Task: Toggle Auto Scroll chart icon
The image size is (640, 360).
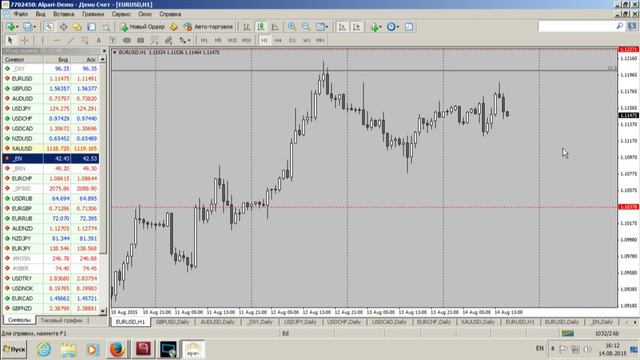Action: click(342, 27)
